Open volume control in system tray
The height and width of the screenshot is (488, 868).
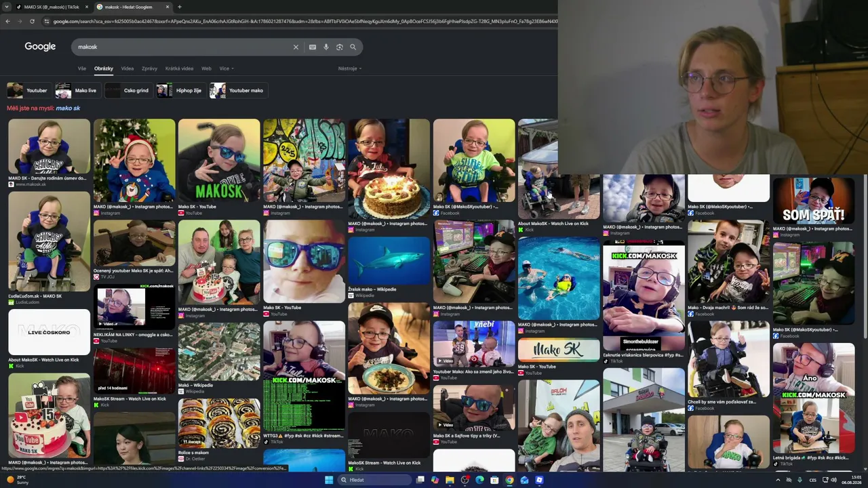tap(833, 480)
